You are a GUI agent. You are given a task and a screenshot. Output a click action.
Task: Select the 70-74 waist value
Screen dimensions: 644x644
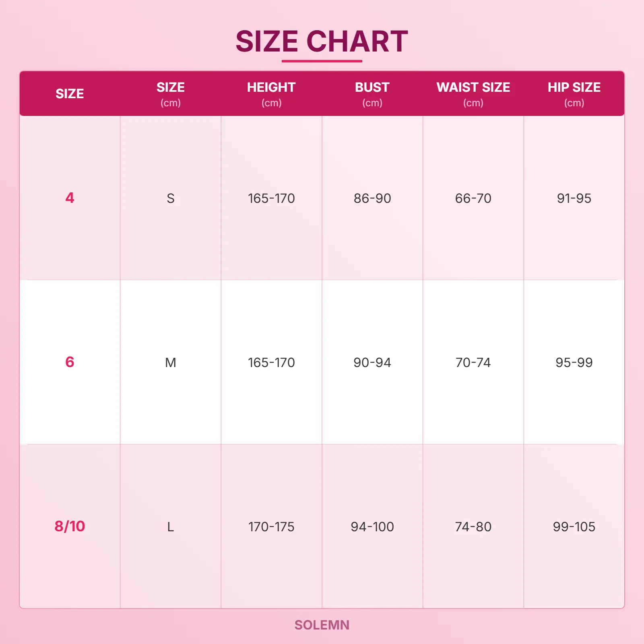click(x=473, y=362)
